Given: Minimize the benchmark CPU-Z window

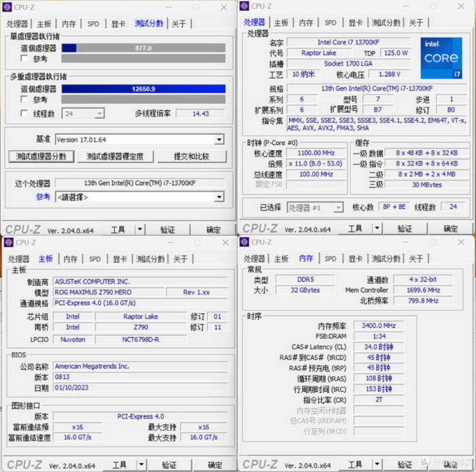Looking at the screenshot, I should (x=169, y=7).
